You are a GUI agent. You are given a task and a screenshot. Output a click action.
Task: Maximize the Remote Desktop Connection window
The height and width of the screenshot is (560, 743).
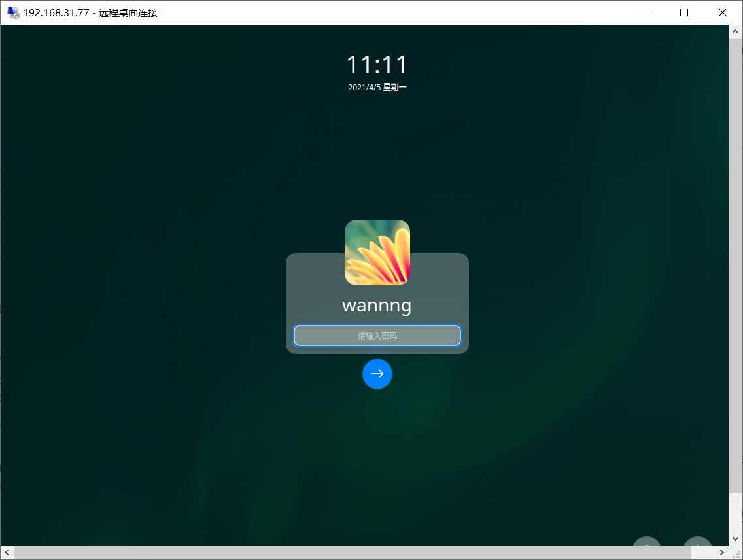[684, 12]
